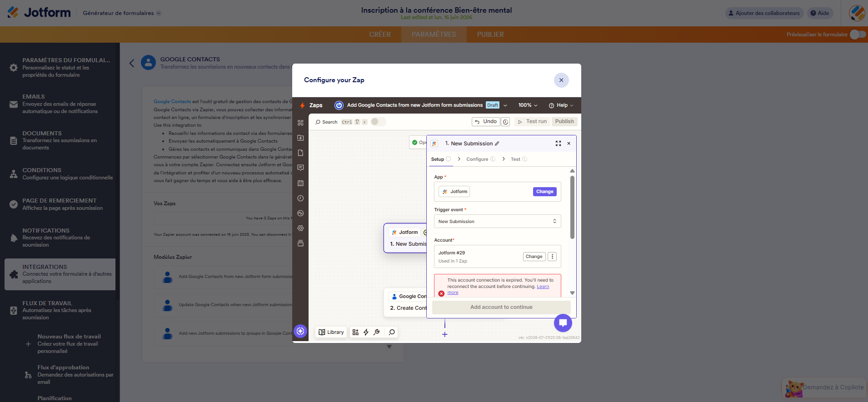Add a step with the plus icon

click(x=445, y=334)
